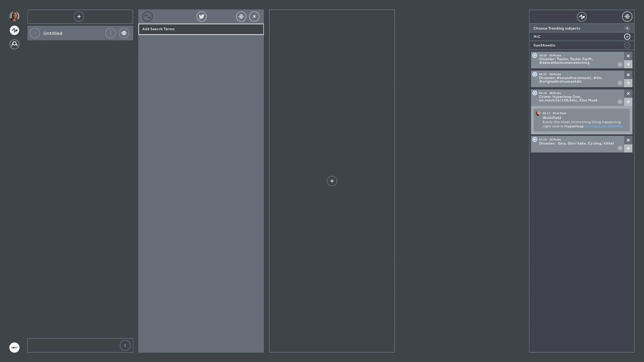Viewport: 644px width, 362px height.
Task: Open trending panel settings sliders icon
Action: [627, 17]
